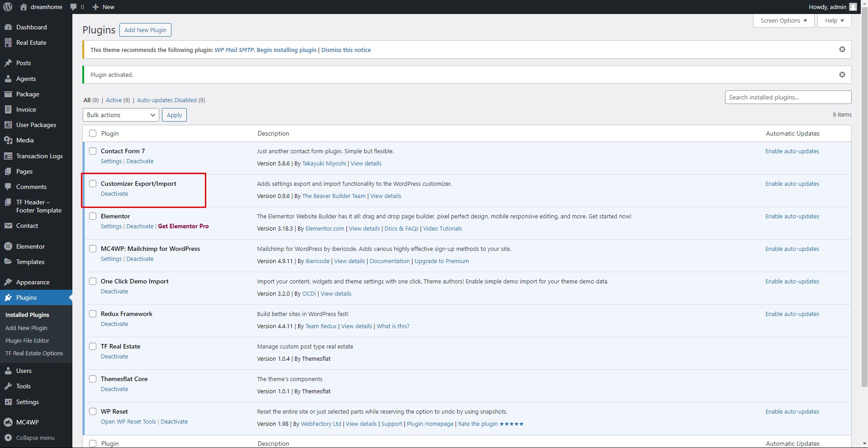
Task: Click the Comments speech bubble icon in sidebar
Action: [x=8, y=187]
